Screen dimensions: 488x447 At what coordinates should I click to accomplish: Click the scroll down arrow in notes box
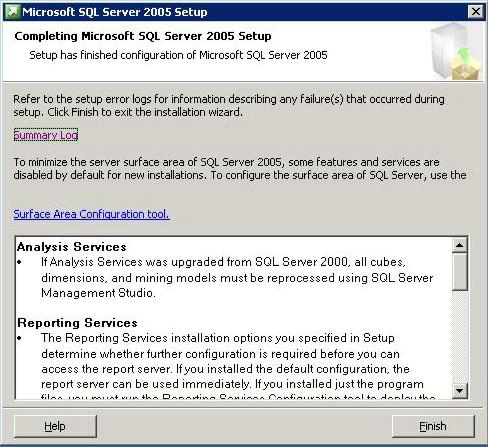[460, 390]
